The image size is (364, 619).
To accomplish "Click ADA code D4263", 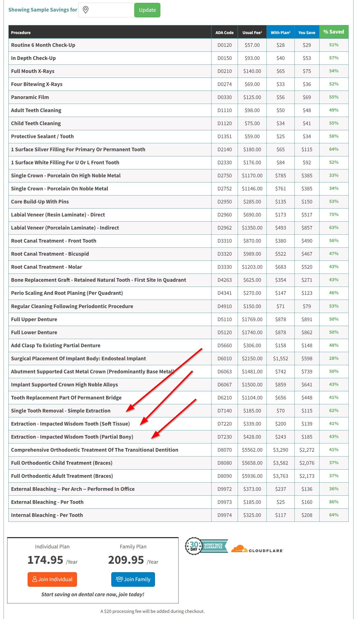I will point(225,280).
